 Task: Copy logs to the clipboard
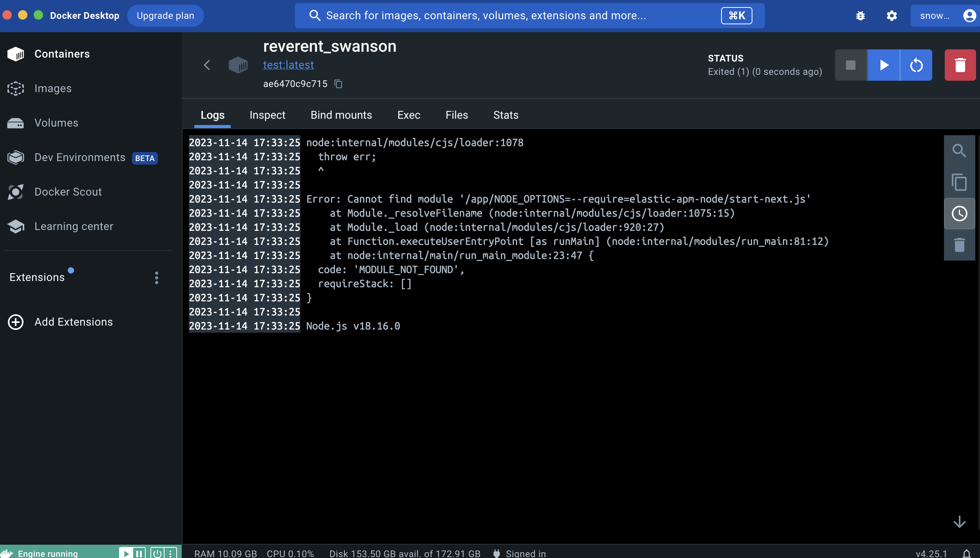click(x=959, y=182)
